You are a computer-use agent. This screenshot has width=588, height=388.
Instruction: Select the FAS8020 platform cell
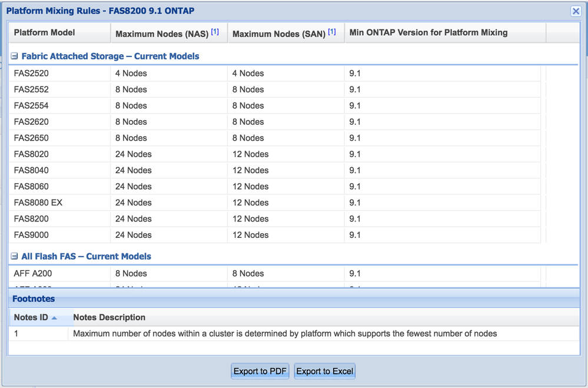tap(59, 154)
